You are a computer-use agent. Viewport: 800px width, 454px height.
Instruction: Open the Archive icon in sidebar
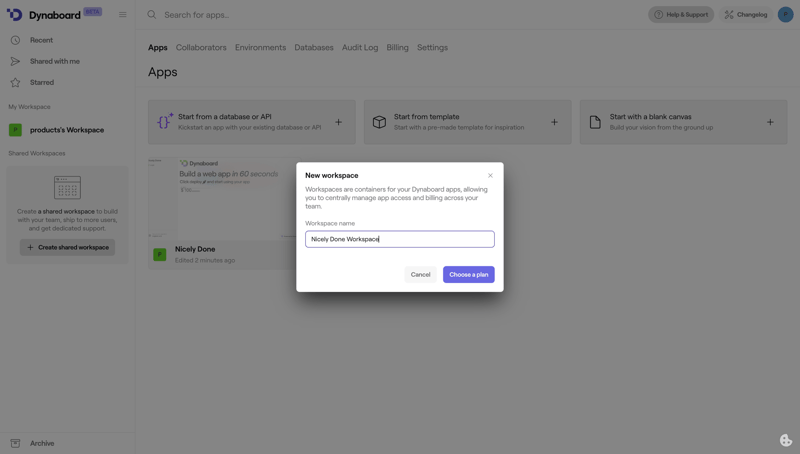(15, 443)
